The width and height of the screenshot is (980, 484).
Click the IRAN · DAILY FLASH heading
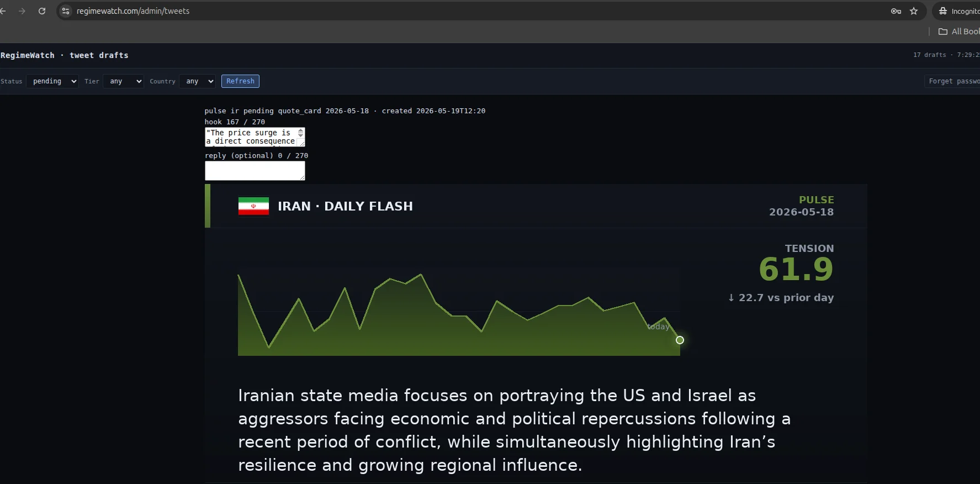point(345,206)
